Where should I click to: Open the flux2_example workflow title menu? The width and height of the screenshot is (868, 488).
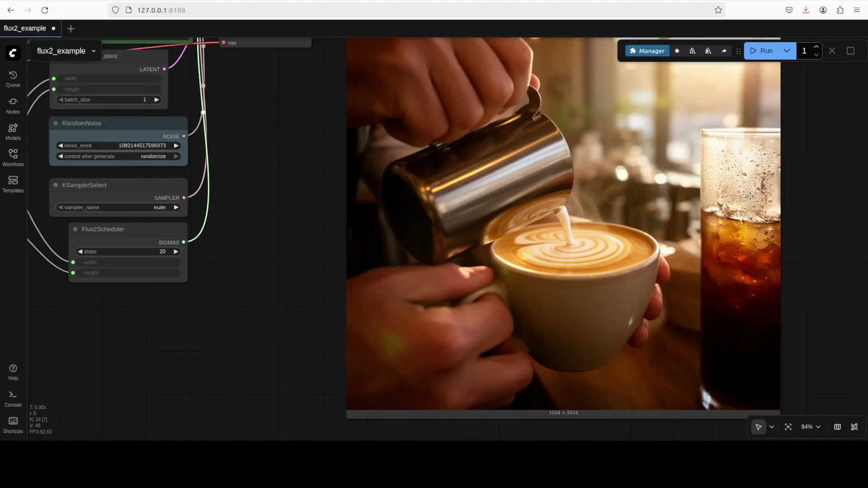[x=94, y=51]
